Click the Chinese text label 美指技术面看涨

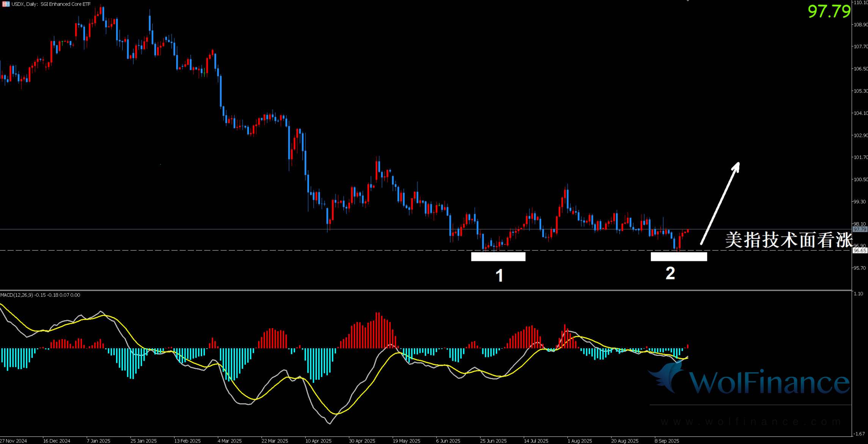789,240
